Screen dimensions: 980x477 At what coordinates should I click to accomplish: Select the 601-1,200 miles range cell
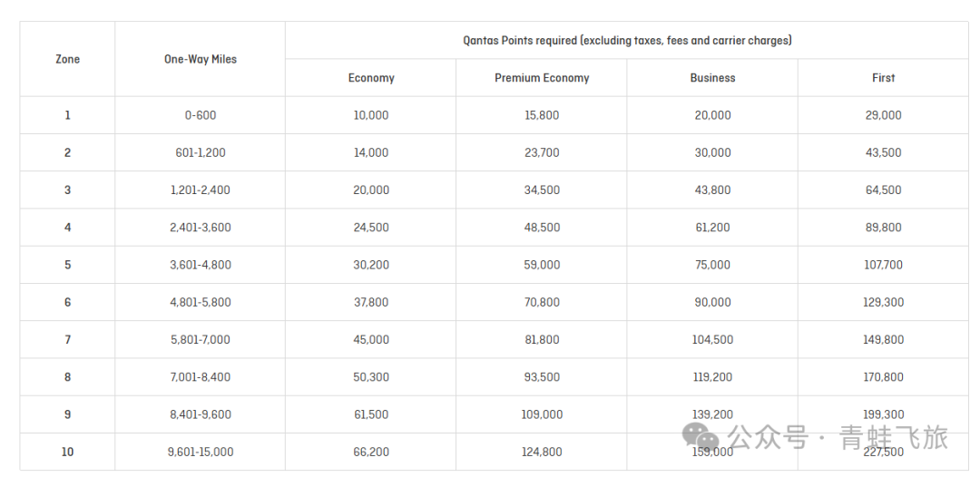201,152
